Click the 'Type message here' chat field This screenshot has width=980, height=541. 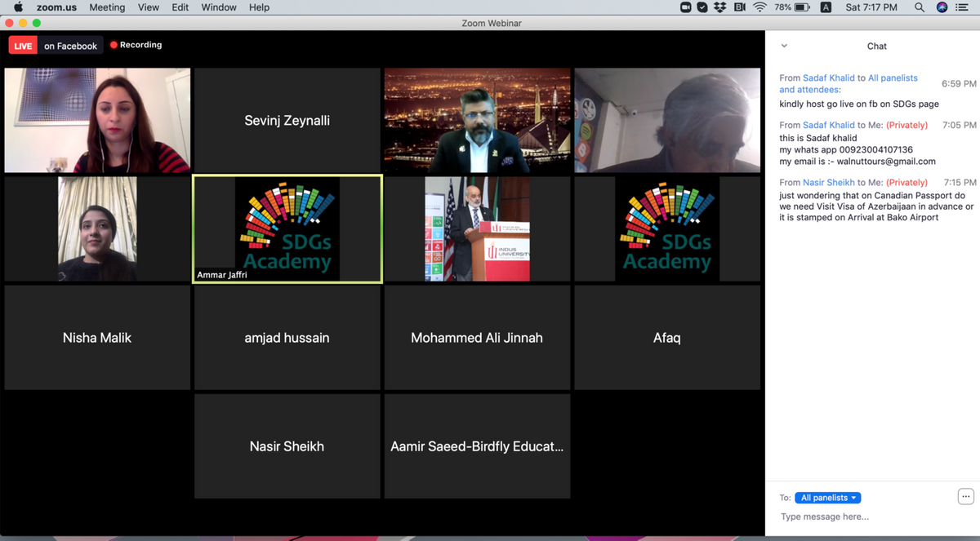[866, 517]
